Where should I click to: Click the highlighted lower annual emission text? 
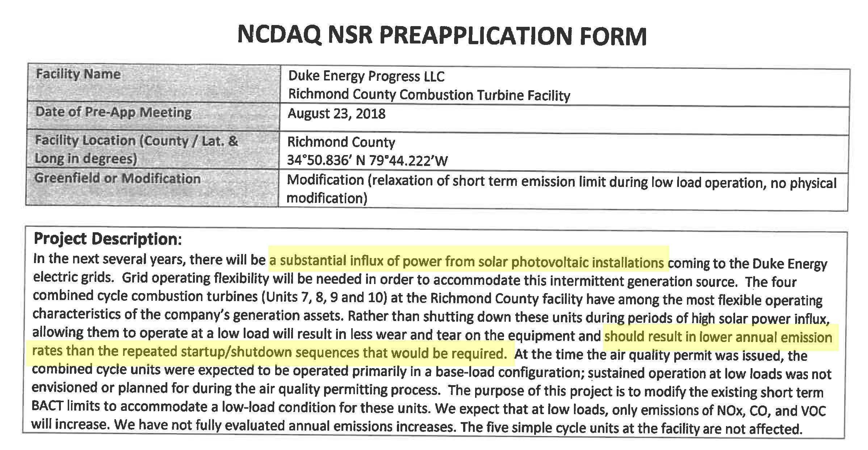[718, 337]
